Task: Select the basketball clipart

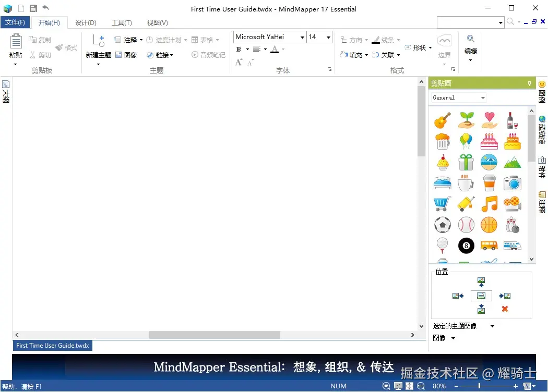Action: pyautogui.click(x=490, y=225)
